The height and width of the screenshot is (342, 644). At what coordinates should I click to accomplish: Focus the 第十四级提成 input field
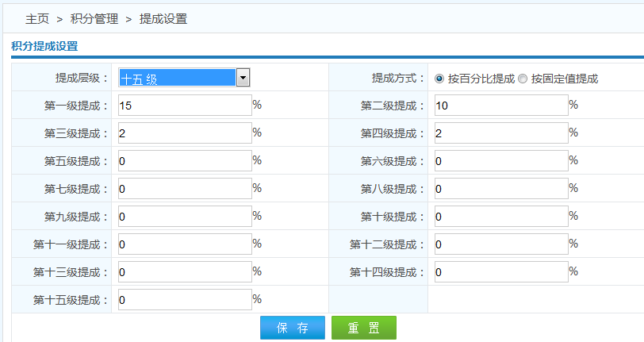click(x=501, y=272)
